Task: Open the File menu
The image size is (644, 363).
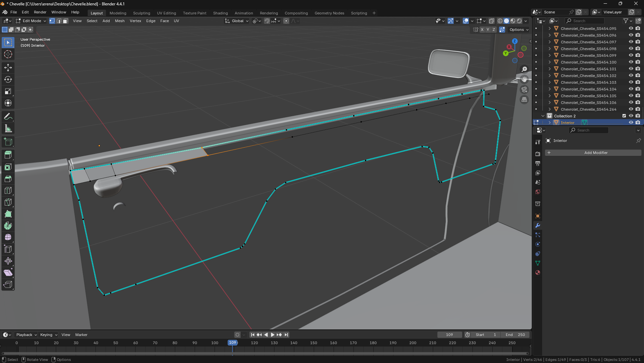Action: click(14, 12)
